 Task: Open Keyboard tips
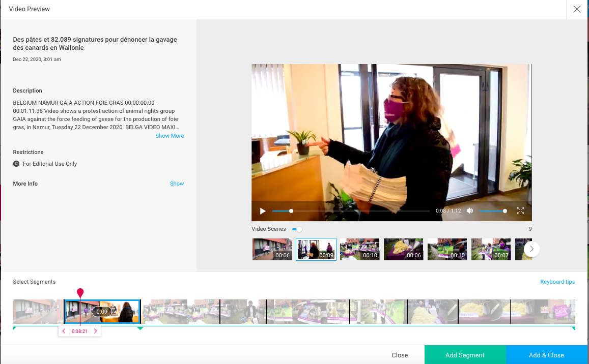(x=557, y=282)
